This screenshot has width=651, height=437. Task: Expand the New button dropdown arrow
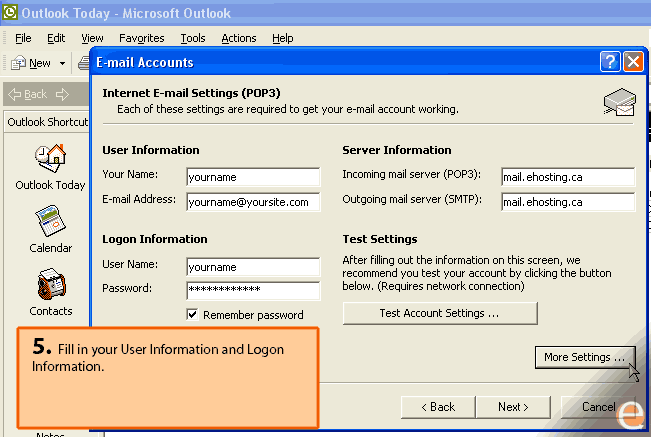(x=62, y=63)
